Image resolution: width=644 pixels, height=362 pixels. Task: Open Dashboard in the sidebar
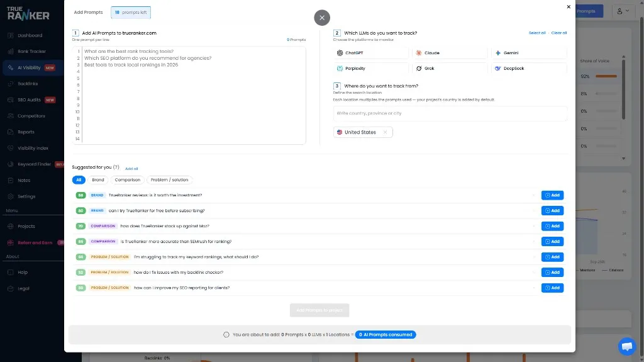pos(30,35)
